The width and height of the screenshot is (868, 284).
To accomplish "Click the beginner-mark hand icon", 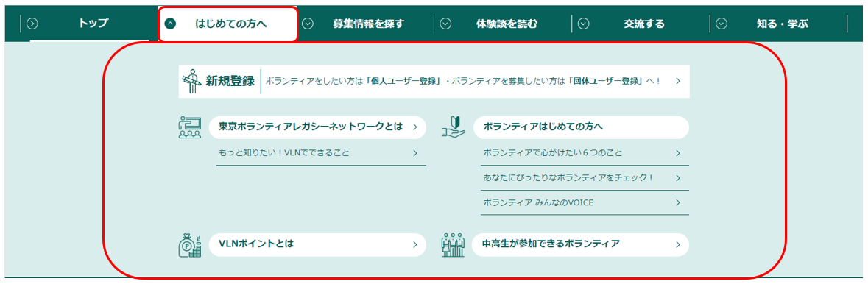I will click(454, 127).
